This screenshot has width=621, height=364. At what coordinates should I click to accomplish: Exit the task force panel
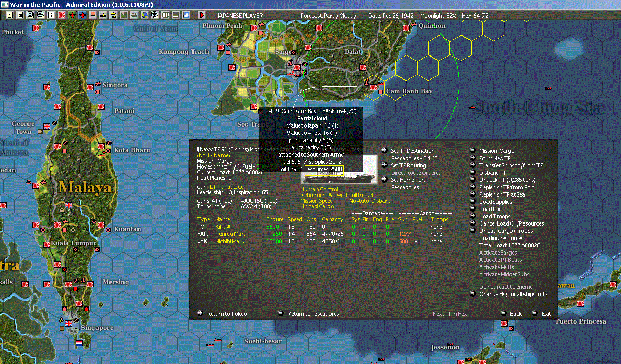[546, 314]
